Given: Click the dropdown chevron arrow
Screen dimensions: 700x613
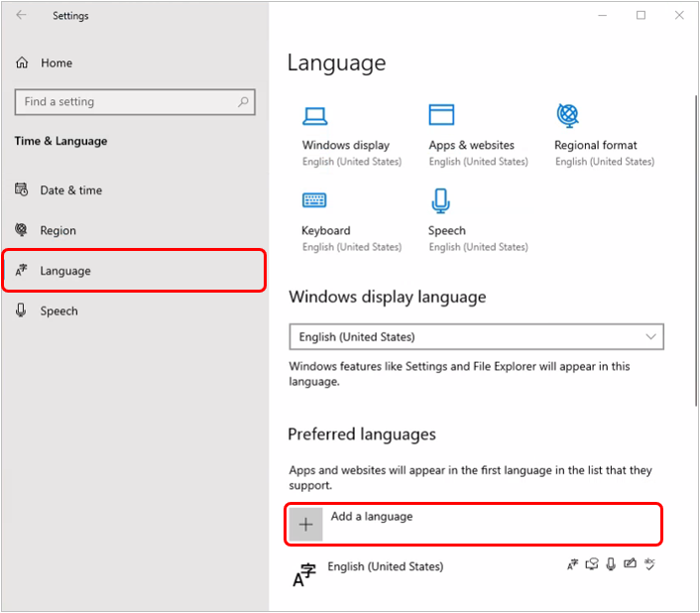Looking at the screenshot, I should point(650,336).
